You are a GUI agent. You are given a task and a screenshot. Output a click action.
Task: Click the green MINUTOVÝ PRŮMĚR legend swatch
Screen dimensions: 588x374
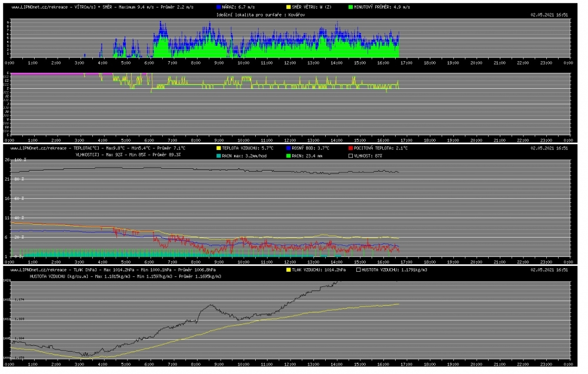coord(350,7)
